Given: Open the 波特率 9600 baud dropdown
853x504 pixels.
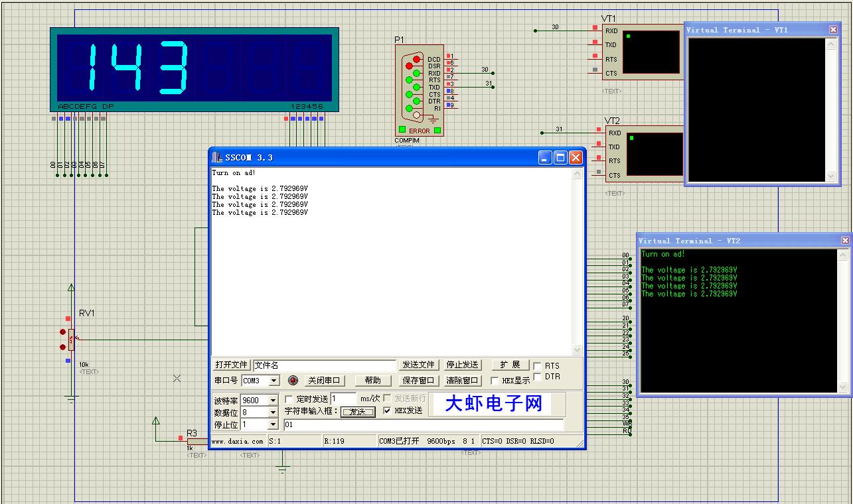Looking at the screenshot, I should coord(273,401).
